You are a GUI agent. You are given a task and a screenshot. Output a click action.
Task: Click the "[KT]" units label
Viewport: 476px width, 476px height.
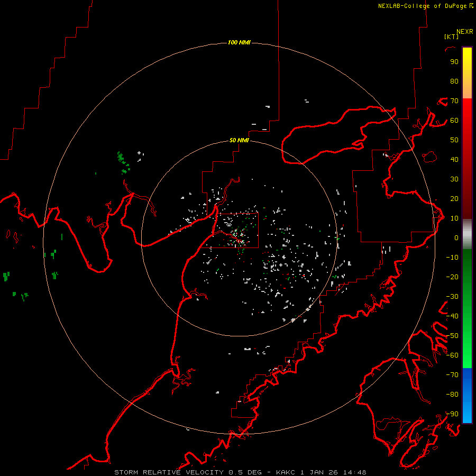pos(452,36)
